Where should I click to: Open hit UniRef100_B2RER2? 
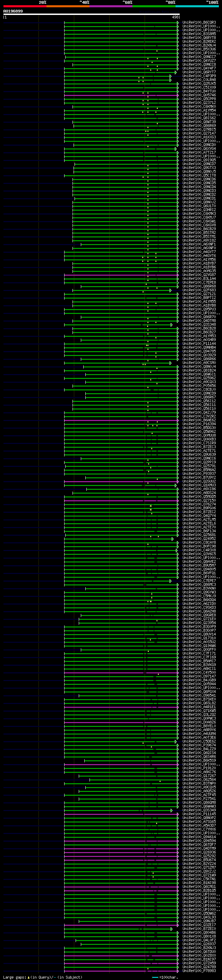pyautogui.click(x=199, y=41)
